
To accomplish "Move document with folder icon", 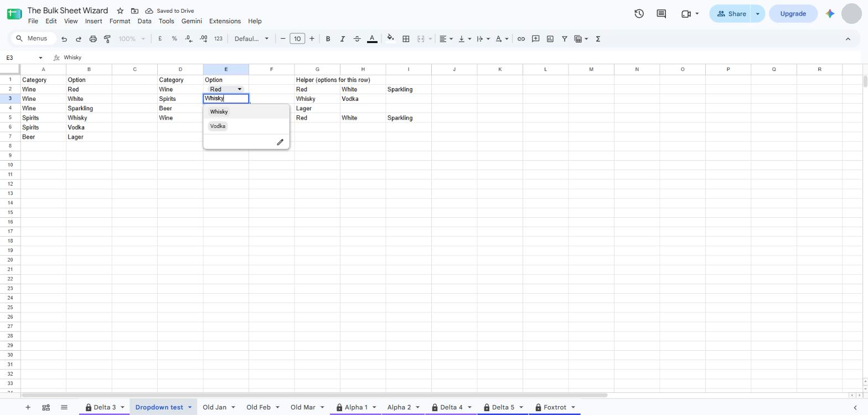I will (135, 11).
